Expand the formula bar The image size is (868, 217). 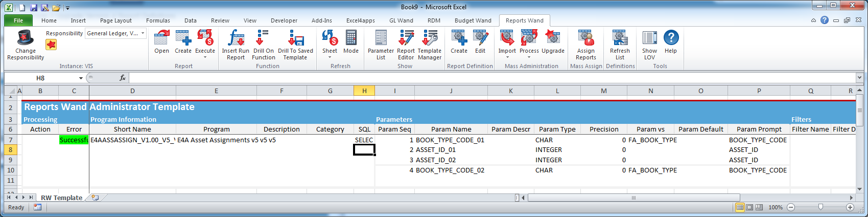point(859,78)
